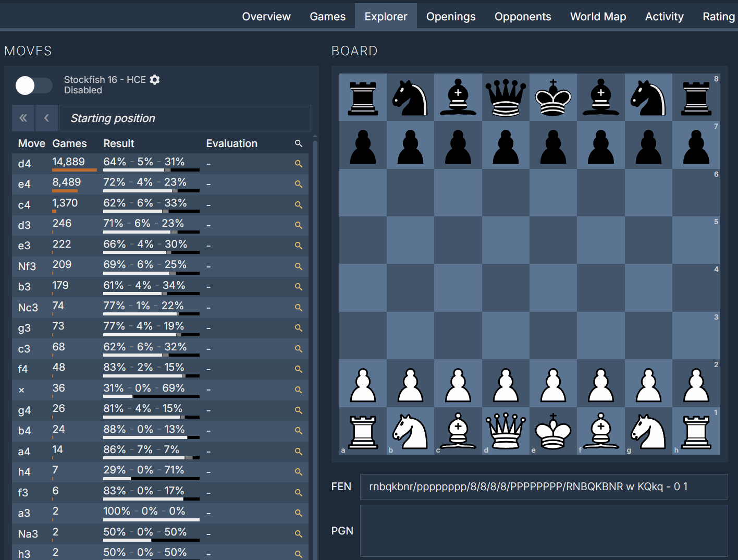The image size is (738, 560).
Task: Select the black knight on b8
Action: pyautogui.click(x=410, y=97)
